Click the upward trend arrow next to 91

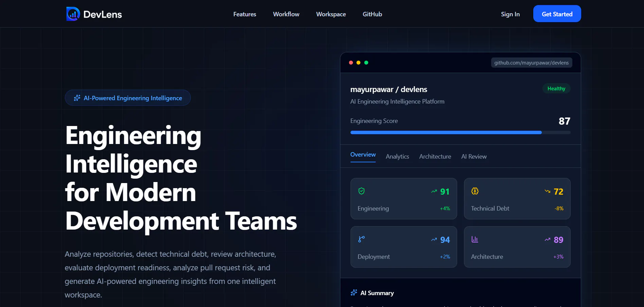pyautogui.click(x=434, y=192)
